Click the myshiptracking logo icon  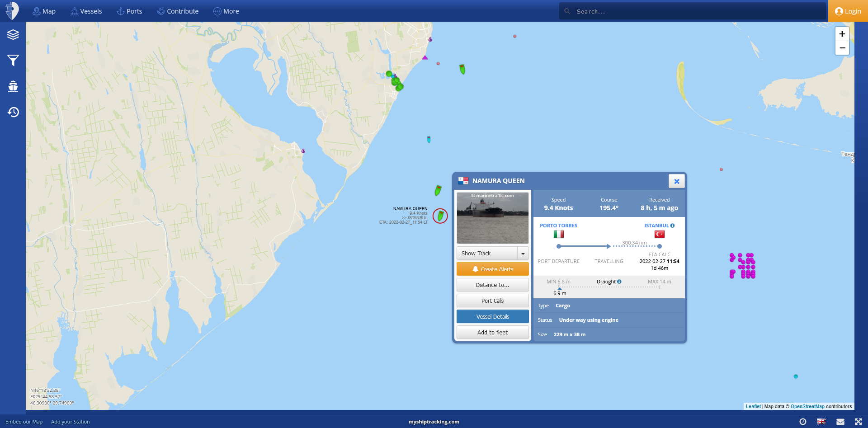coord(12,10)
